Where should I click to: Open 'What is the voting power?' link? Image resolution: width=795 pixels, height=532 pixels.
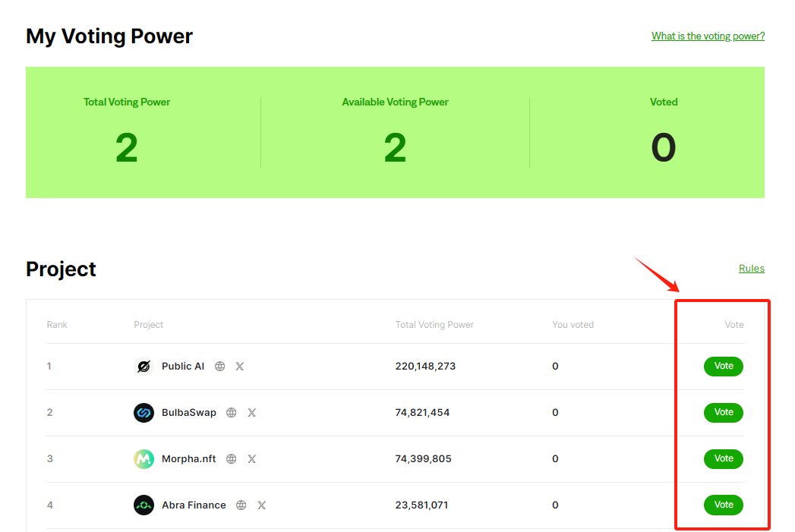click(x=708, y=36)
